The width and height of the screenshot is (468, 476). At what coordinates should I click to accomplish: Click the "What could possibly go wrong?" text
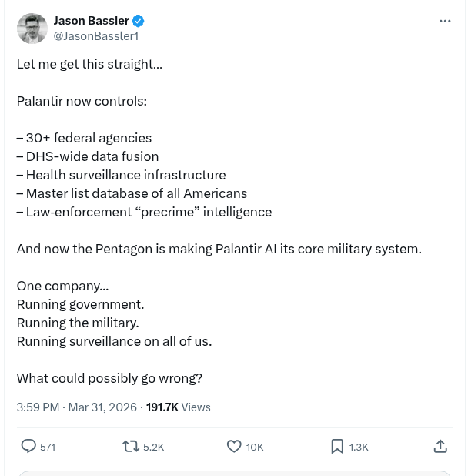click(109, 378)
